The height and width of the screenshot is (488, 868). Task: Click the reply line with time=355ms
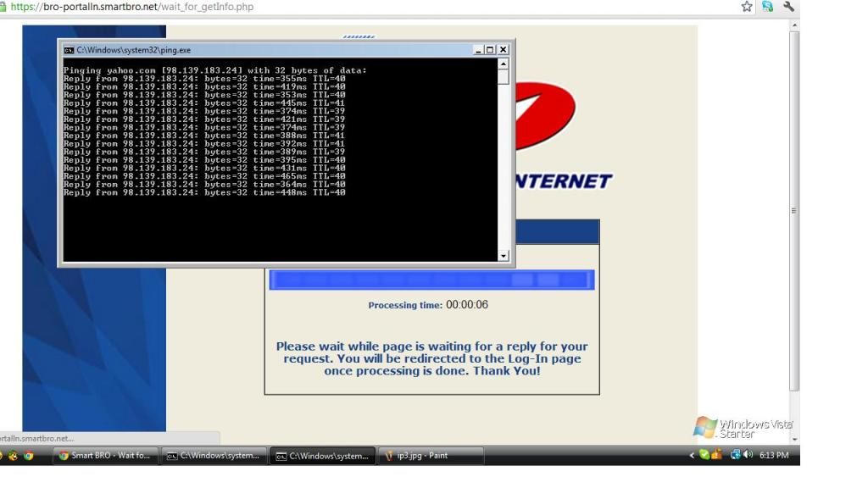coord(204,79)
